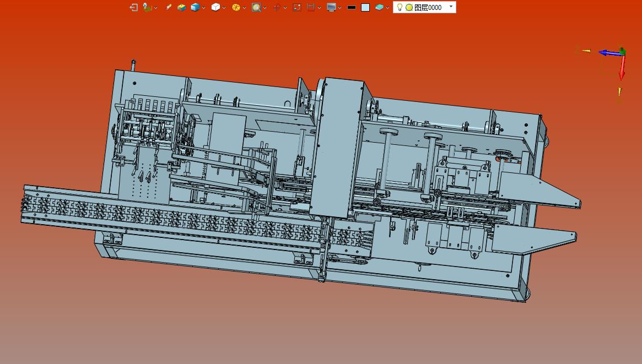This screenshot has height=364, width=642.
Task: Click the paintbrush icon in the toolbar
Action: pyautogui.click(x=169, y=7)
